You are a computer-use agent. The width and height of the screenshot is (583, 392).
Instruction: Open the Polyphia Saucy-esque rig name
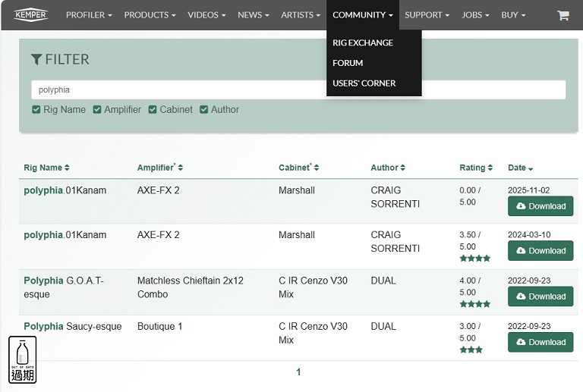tap(73, 326)
